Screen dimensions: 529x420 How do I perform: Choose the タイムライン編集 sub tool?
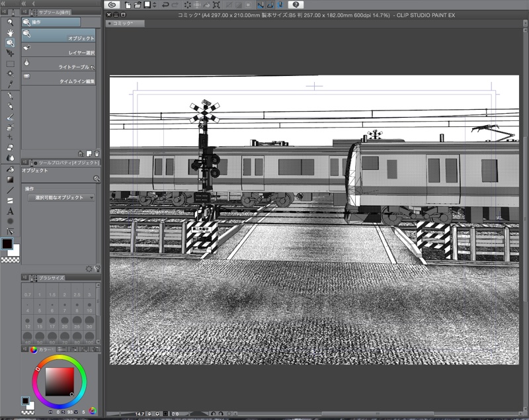[x=59, y=79]
